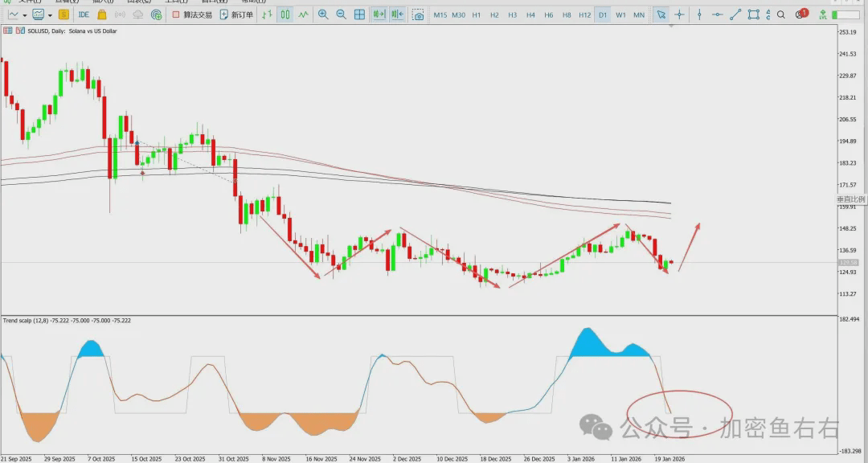This screenshot has width=868, height=463.
Task: Open the search magnifier in toolbar
Action: point(781,14)
